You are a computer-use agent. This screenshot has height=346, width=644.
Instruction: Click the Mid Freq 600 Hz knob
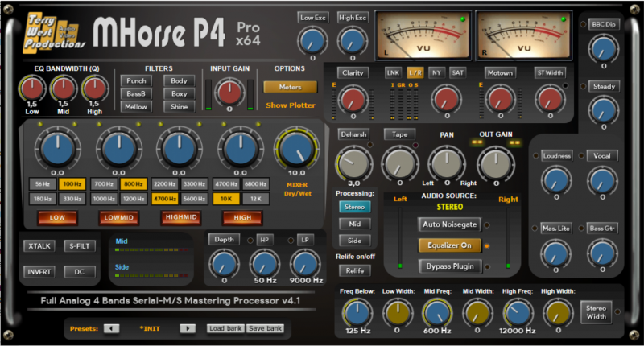point(437,313)
